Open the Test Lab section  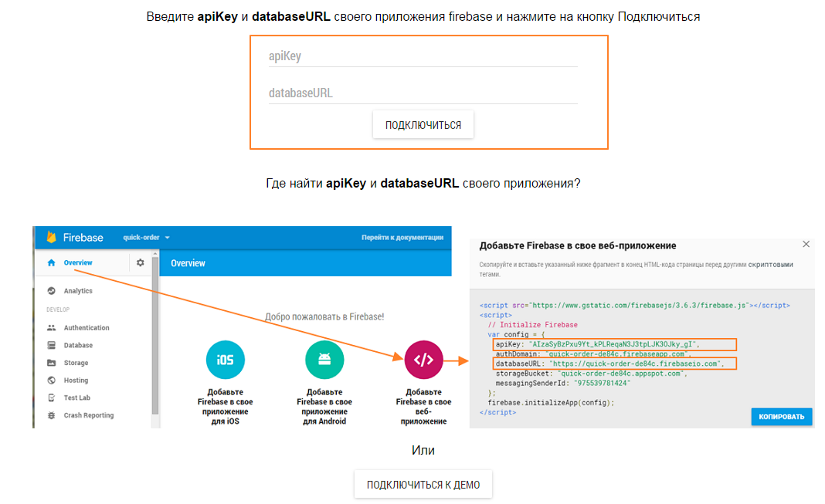tap(77, 397)
